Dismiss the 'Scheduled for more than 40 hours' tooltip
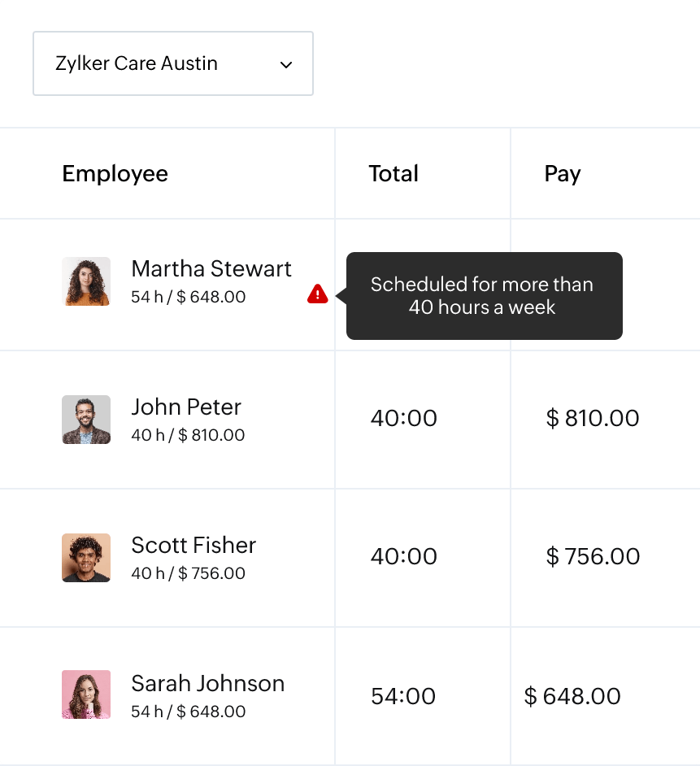The width and height of the screenshot is (700, 766). coord(483,296)
